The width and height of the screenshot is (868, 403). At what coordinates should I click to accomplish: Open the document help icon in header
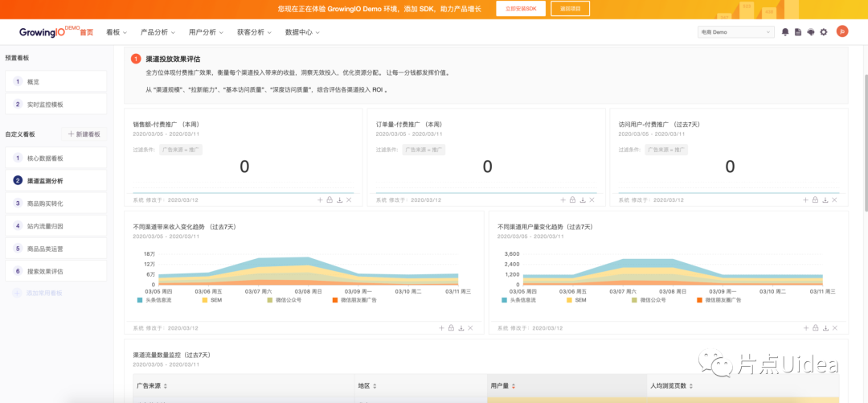pyautogui.click(x=798, y=32)
